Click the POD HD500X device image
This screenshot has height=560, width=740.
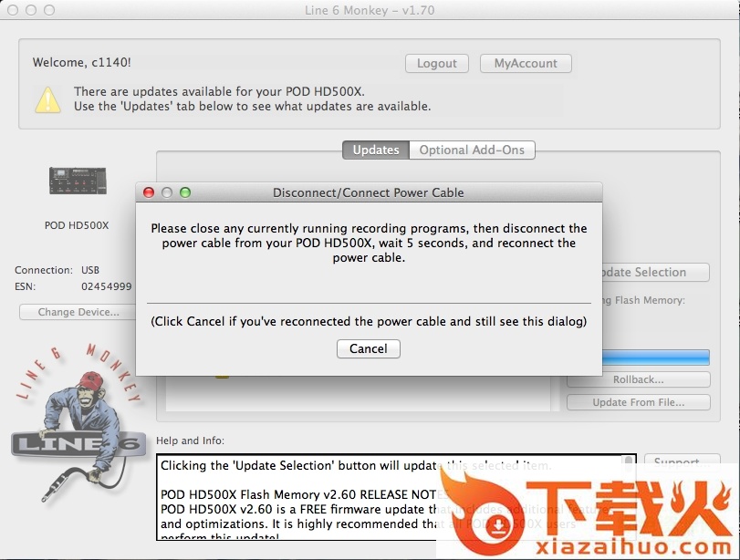77,181
